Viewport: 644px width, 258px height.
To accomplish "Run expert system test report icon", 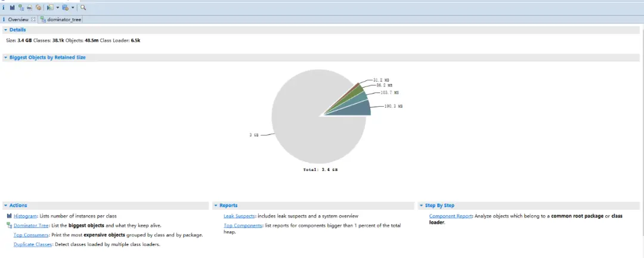I will [x=50, y=7].
